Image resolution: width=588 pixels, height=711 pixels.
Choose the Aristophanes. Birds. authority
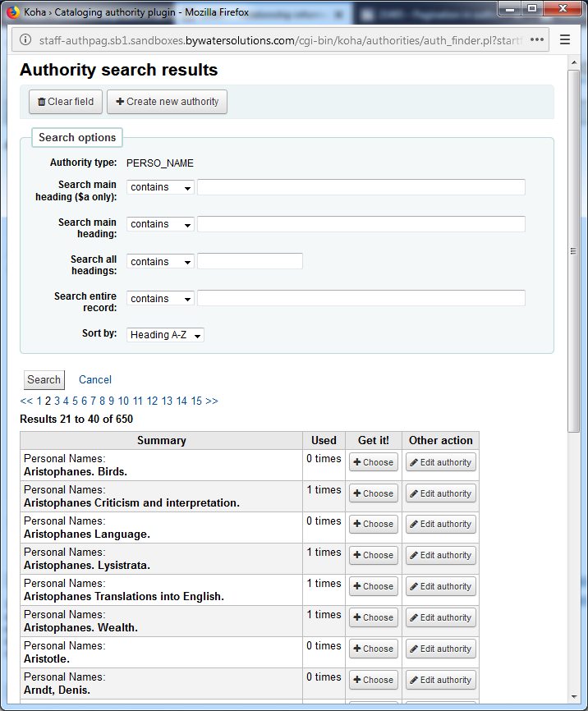(x=373, y=462)
